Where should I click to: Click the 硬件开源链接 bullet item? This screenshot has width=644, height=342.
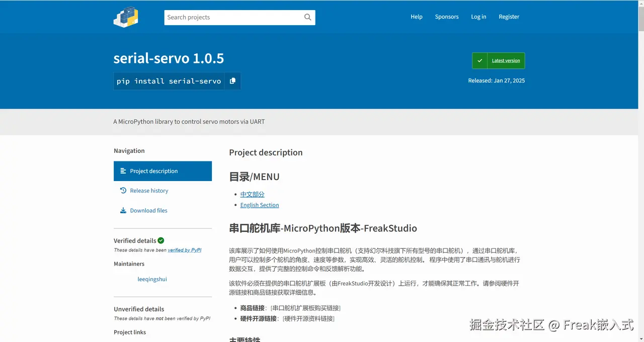287,318
